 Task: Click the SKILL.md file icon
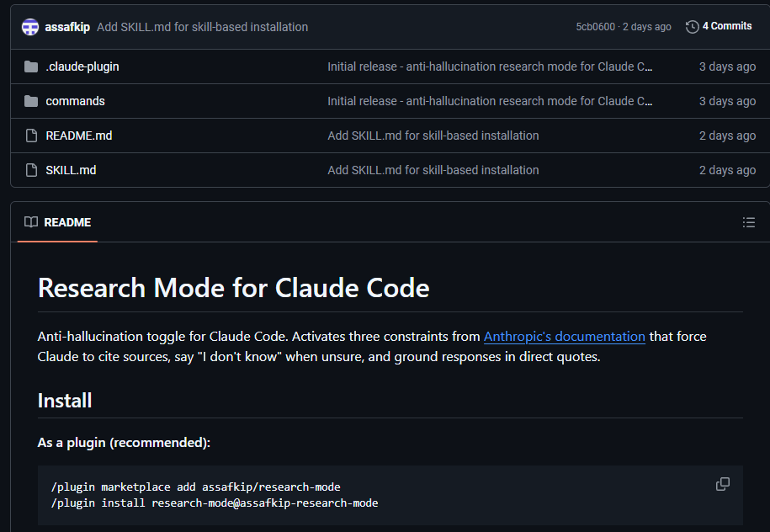31,170
